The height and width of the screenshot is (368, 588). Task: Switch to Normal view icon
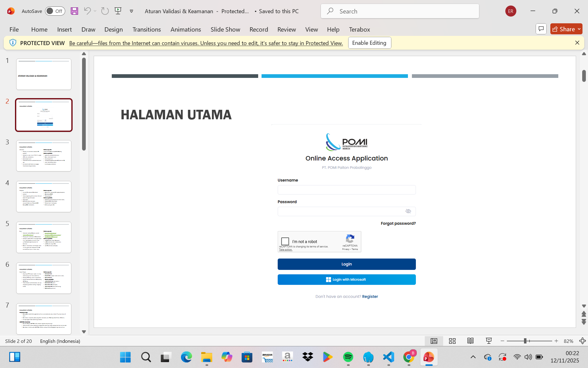click(434, 341)
